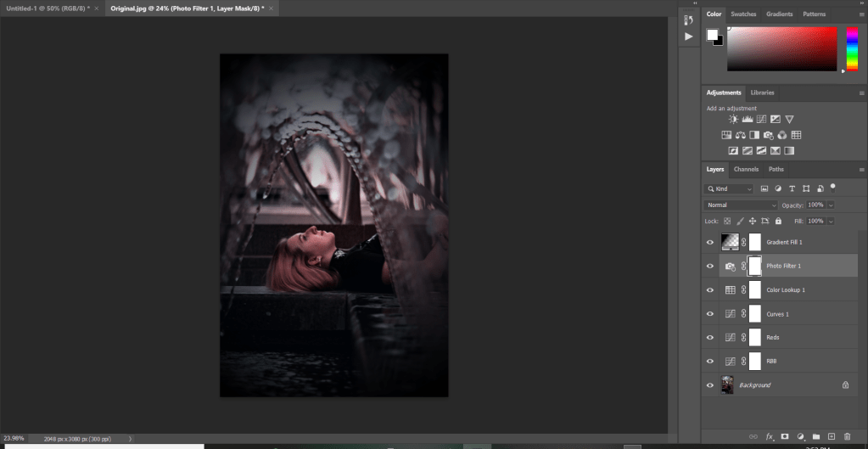Switch to the Channels tab

(x=746, y=169)
